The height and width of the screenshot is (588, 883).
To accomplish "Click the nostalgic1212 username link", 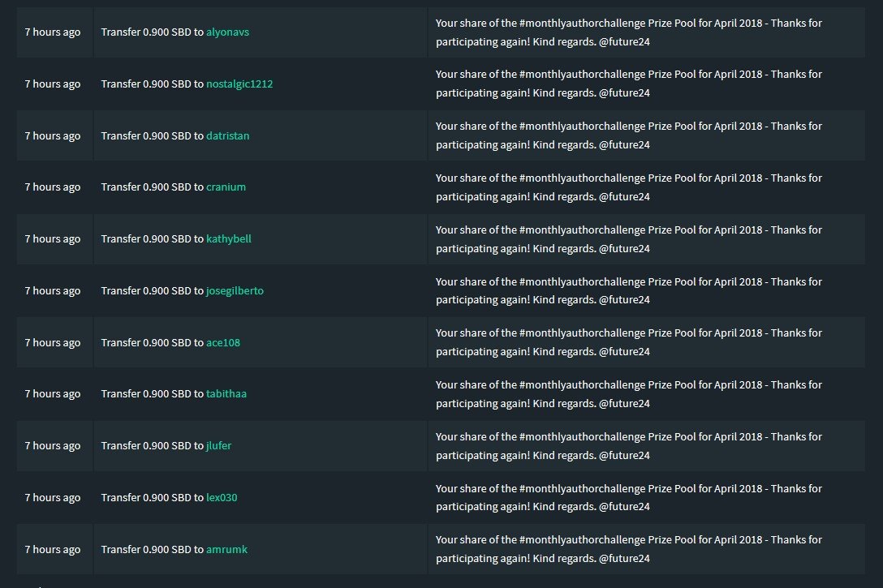I will [x=245, y=84].
